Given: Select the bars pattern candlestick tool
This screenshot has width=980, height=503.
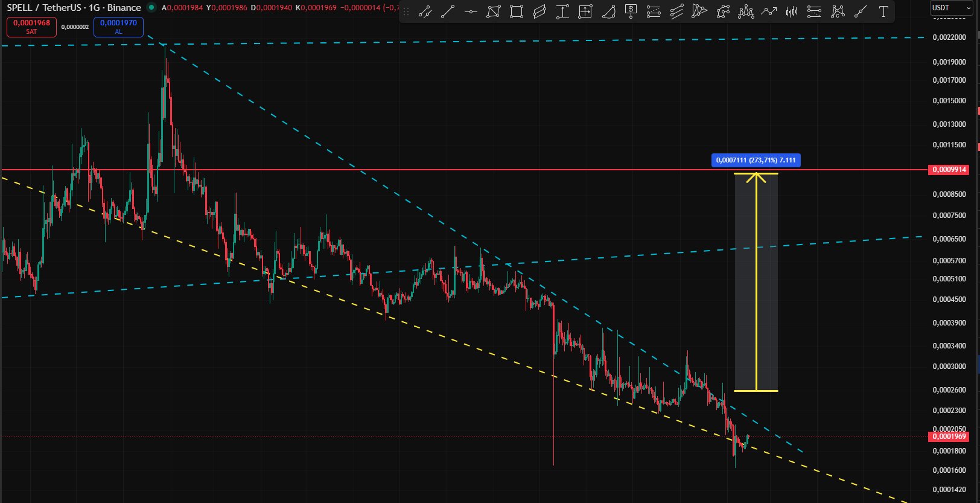Looking at the screenshot, I should (792, 12).
